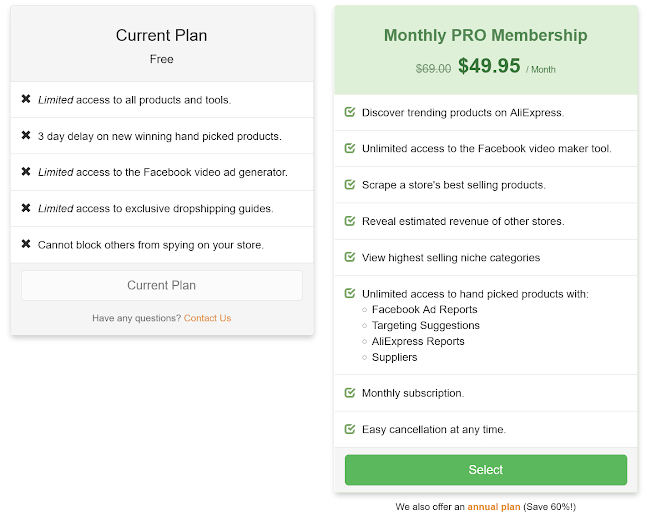Click check icon beside 'Discover trending products on AliExpress'
Viewport: 651px width, 515px height.
coord(350,112)
